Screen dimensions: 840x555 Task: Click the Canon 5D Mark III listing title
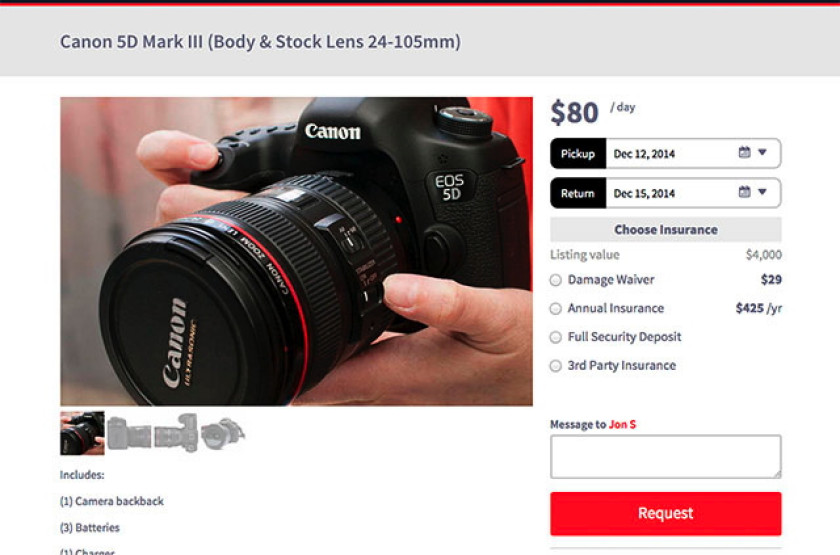260,42
